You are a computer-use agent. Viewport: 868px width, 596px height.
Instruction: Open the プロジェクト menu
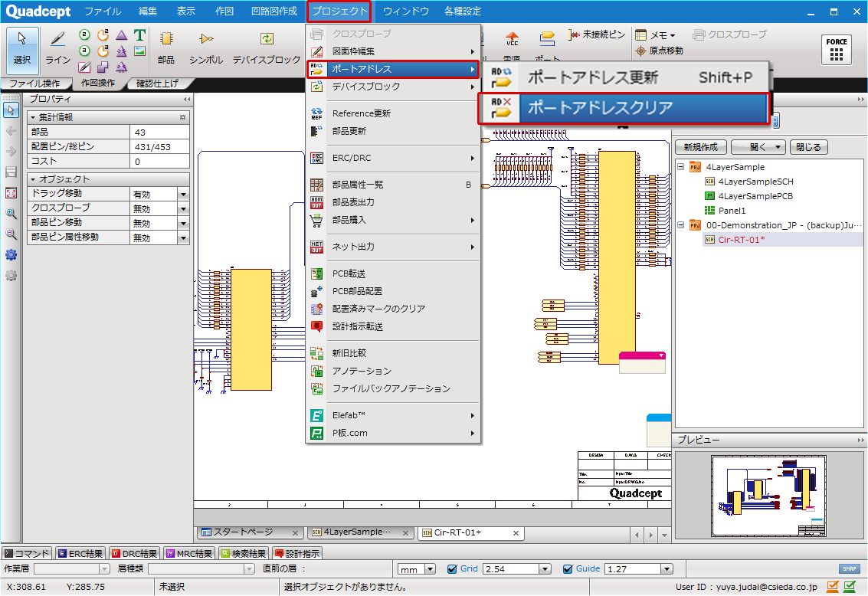pyautogui.click(x=339, y=11)
